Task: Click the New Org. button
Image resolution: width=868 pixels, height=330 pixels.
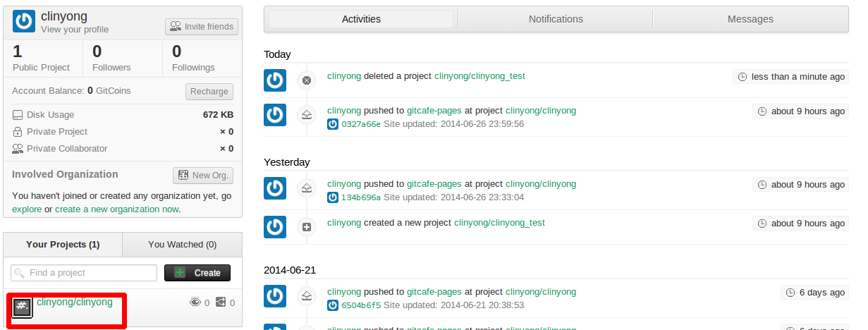Action: (x=203, y=176)
